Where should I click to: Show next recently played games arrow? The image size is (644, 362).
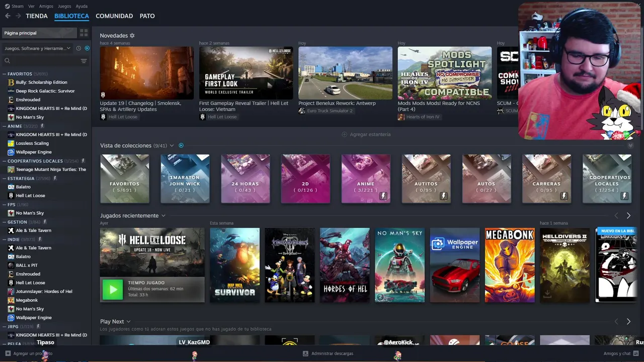click(628, 215)
